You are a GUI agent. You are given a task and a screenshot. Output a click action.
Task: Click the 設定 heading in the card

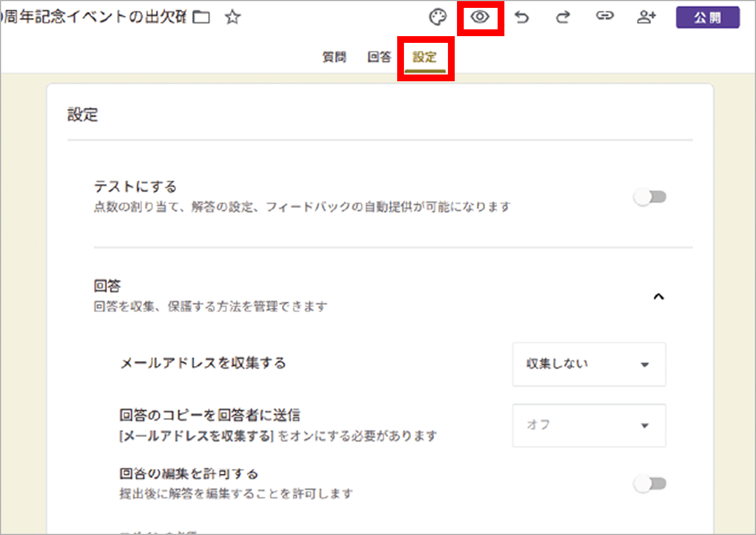tap(82, 115)
